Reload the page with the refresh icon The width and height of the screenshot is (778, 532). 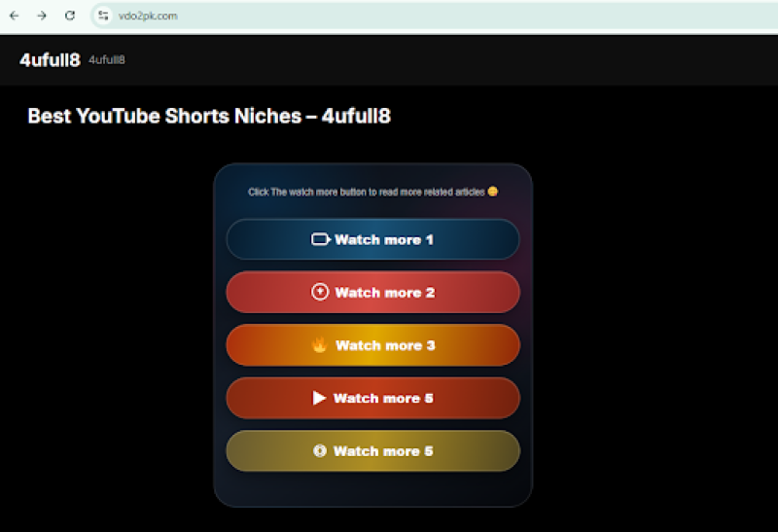(x=70, y=16)
